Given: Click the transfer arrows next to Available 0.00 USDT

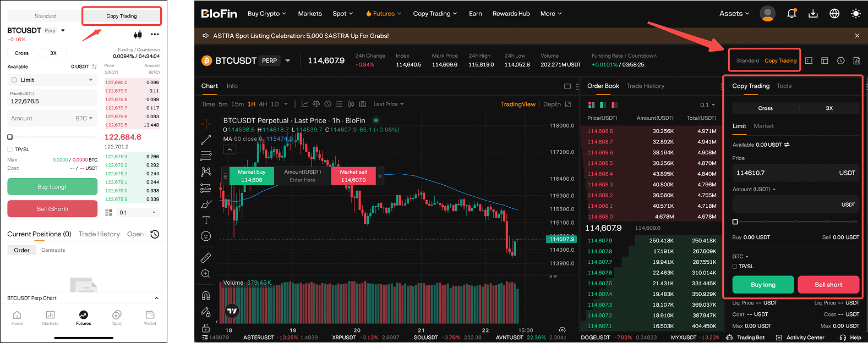Looking at the screenshot, I should tap(787, 145).
